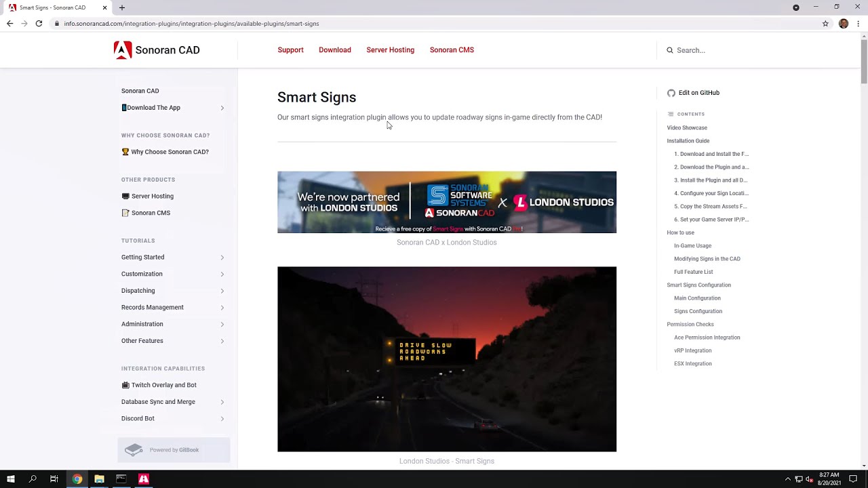Open the vRP Integration contents link
Screen dimensions: 868x488
click(x=693, y=350)
